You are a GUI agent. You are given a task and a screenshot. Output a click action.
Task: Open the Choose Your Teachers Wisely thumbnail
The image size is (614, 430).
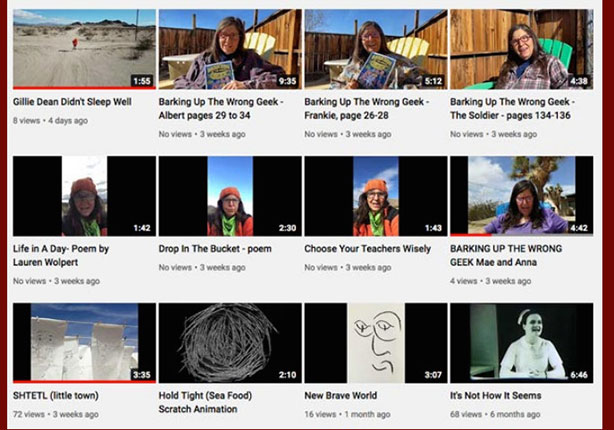coord(375,196)
